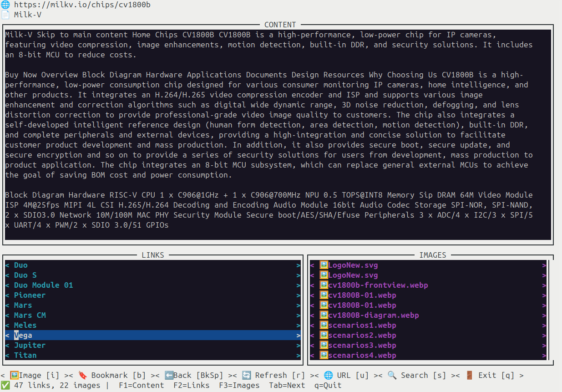Click the Back arrow icon in footer
This screenshot has width=562, height=392.
pyautogui.click(x=169, y=376)
